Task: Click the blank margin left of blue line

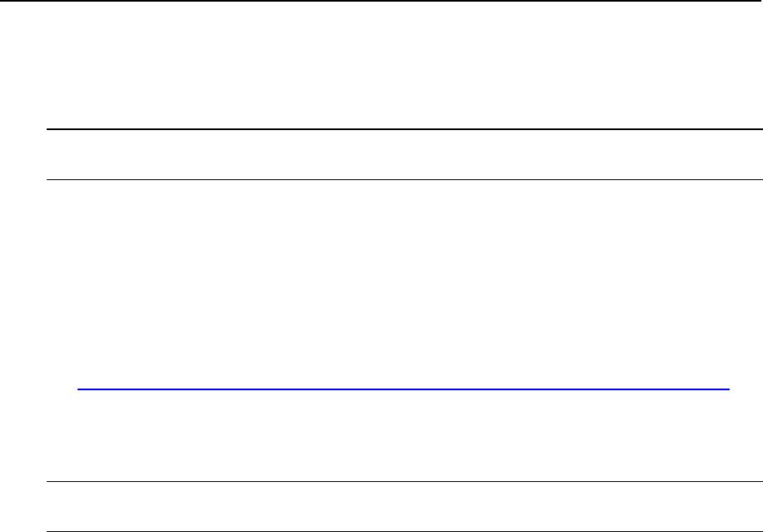Action: (x=62, y=389)
